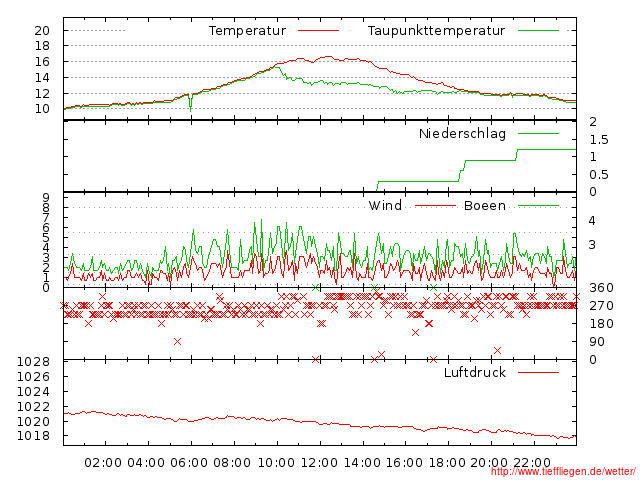640x480 pixels.
Task: Click the 02:00 time axis label
Action: click(x=103, y=463)
